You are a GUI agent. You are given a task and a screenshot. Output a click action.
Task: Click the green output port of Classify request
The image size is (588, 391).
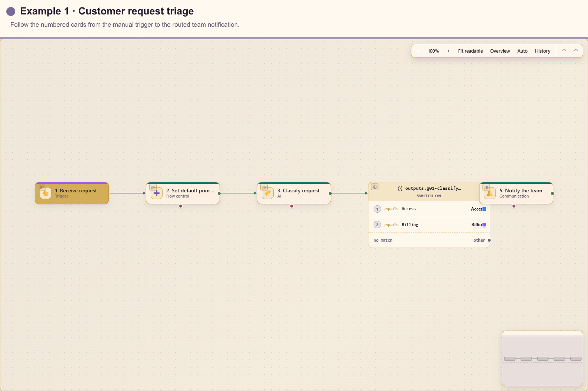pyautogui.click(x=330, y=193)
